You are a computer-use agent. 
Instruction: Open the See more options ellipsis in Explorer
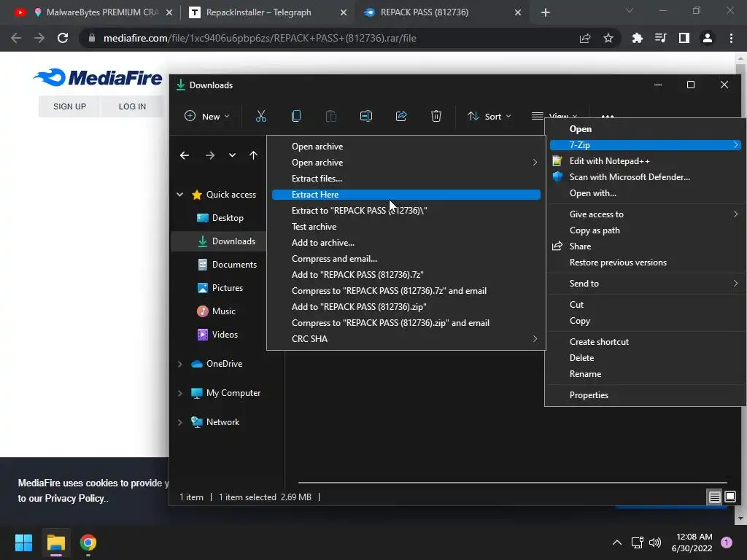[608, 116]
